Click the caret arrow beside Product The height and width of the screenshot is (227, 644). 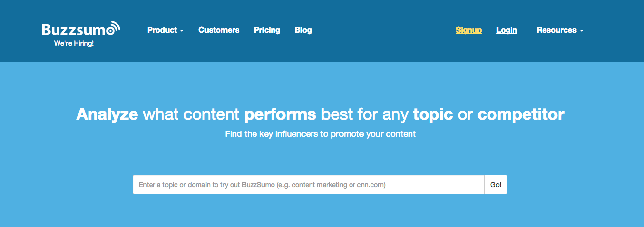pos(182,31)
